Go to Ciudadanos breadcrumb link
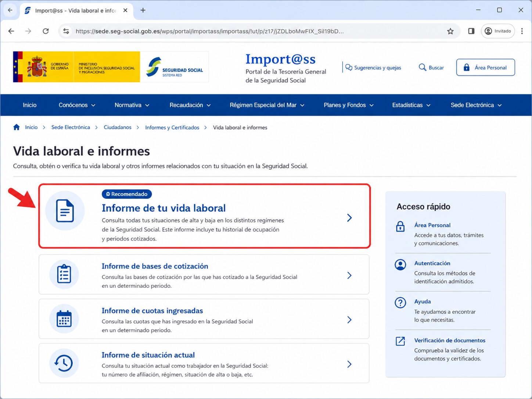The height and width of the screenshot is (399, 532). coord(118,127)
